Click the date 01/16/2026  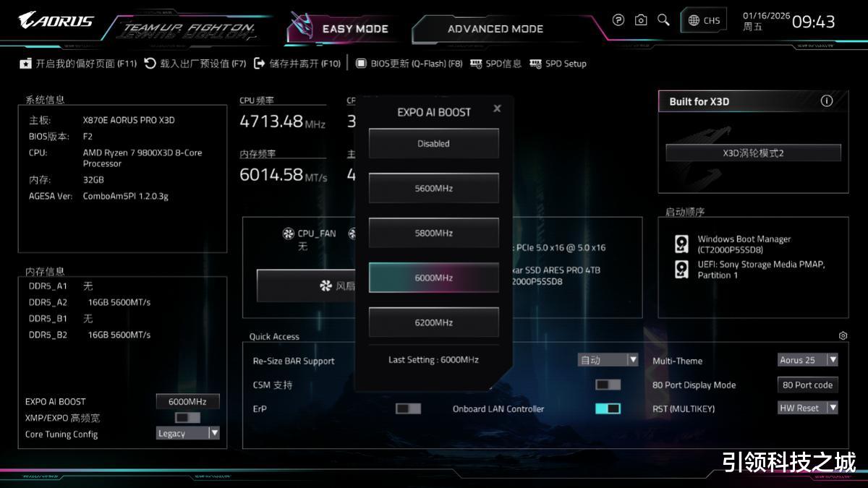766,15
